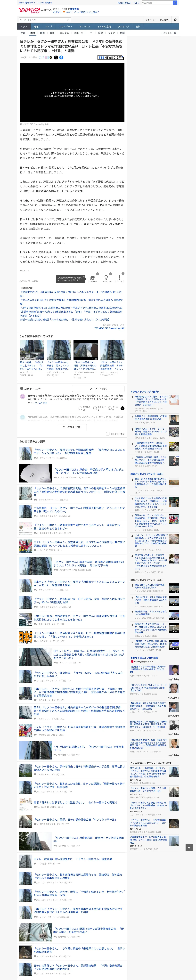Click the reaction emoji cluster under headline
This screenshot has width=196, height=980.
click(48, 57)
